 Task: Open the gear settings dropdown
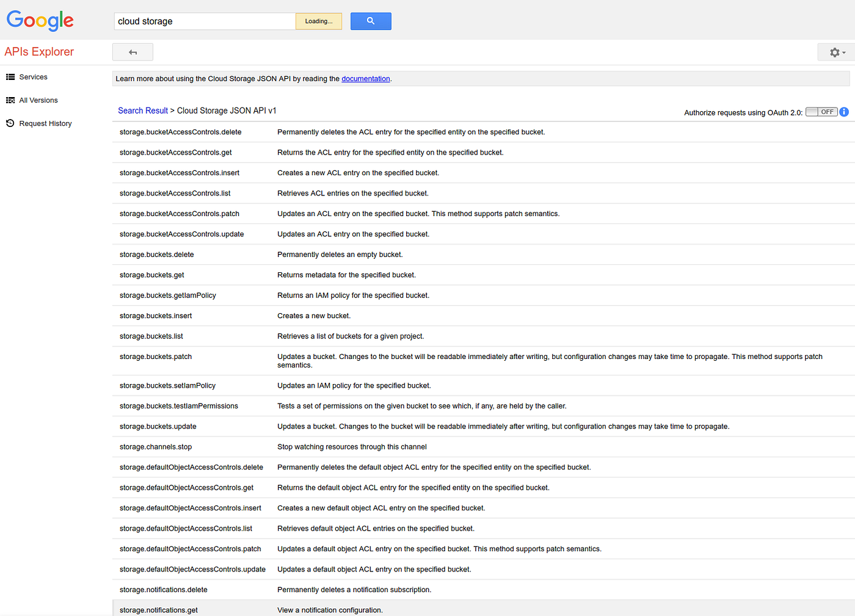(x=837, y=53)
